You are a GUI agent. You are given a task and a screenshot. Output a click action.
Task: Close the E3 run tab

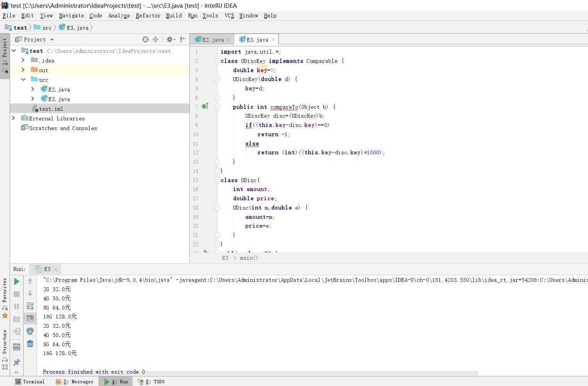[56, 269]
